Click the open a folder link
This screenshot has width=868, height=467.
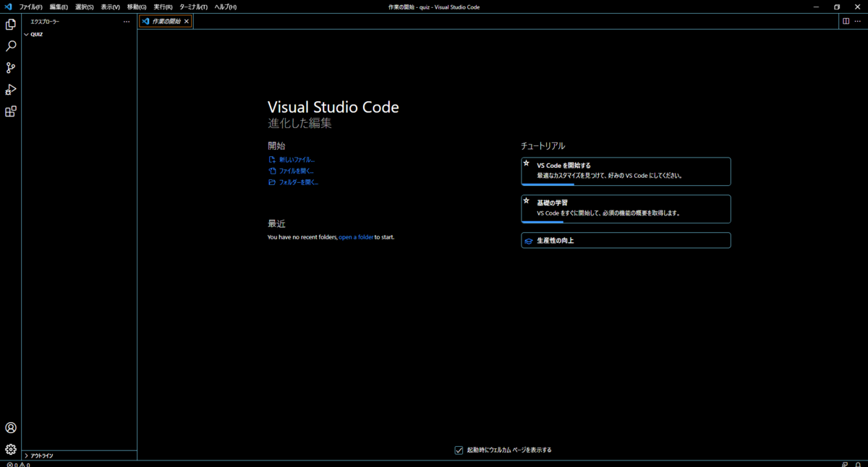pos(356,237)
